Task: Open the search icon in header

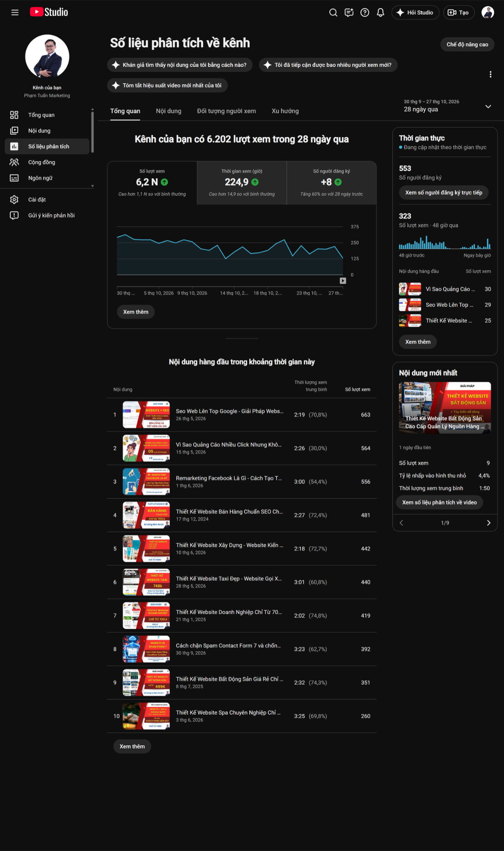Action: coord(333,12)
